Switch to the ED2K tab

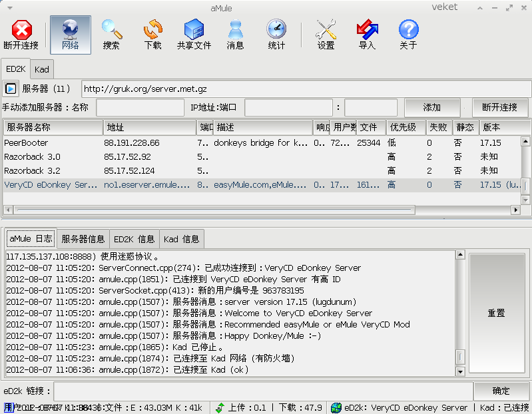[x=15, y=69]
